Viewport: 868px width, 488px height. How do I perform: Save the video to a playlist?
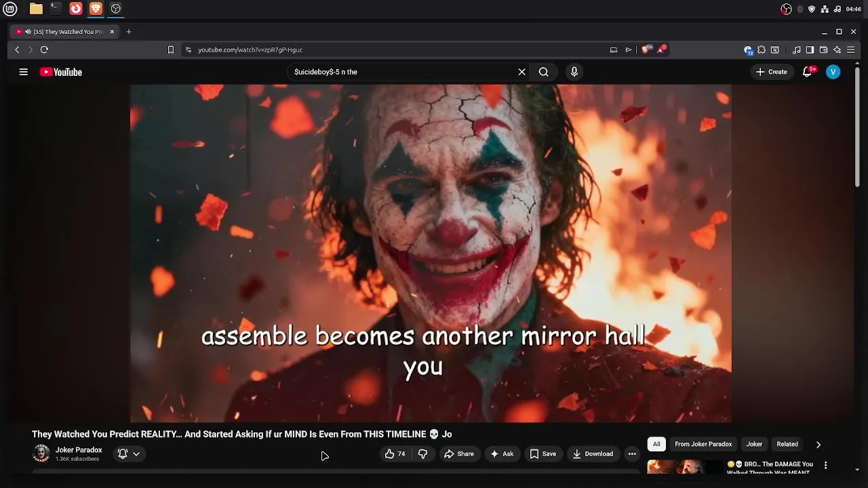coord(543,454)
